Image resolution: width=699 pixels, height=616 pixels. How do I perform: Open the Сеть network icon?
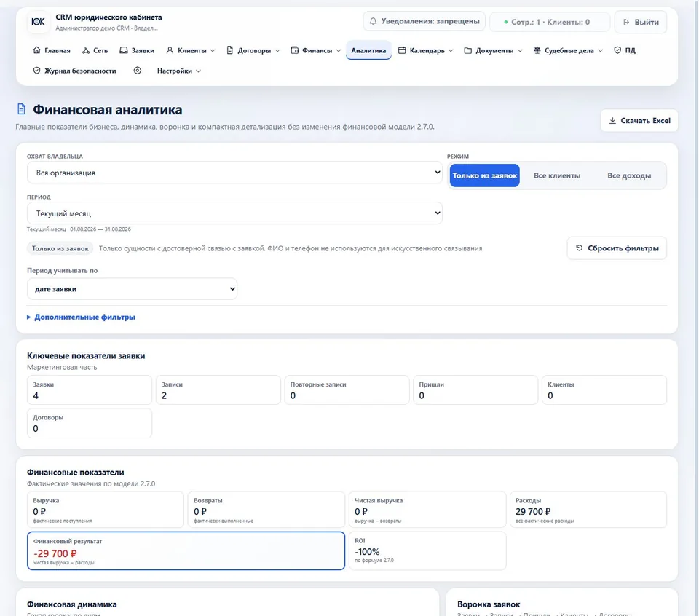[x=86, y=50]
